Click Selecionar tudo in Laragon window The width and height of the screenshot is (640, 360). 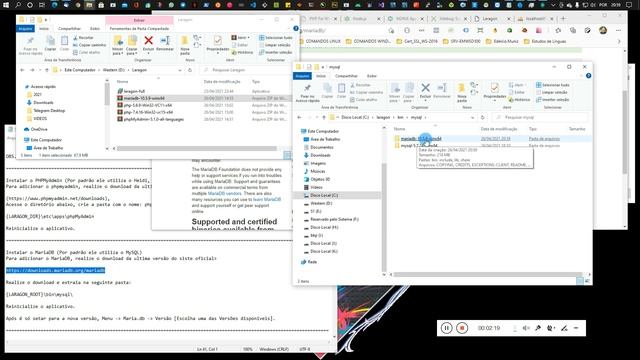point(276,38)
